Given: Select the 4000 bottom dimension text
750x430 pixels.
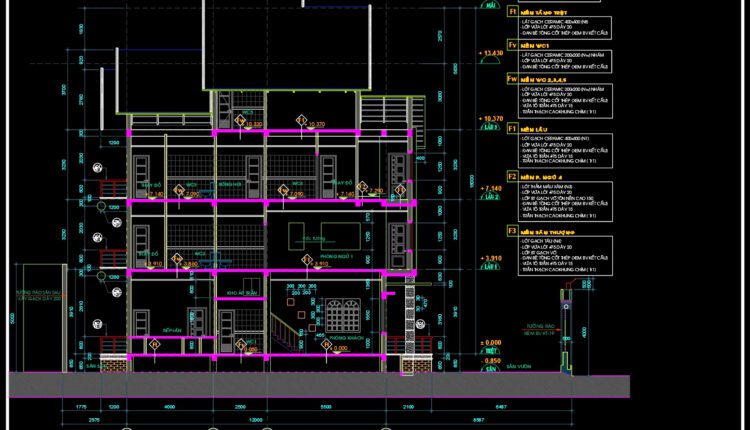Looking at the screenshot, I should coord(170,407).
